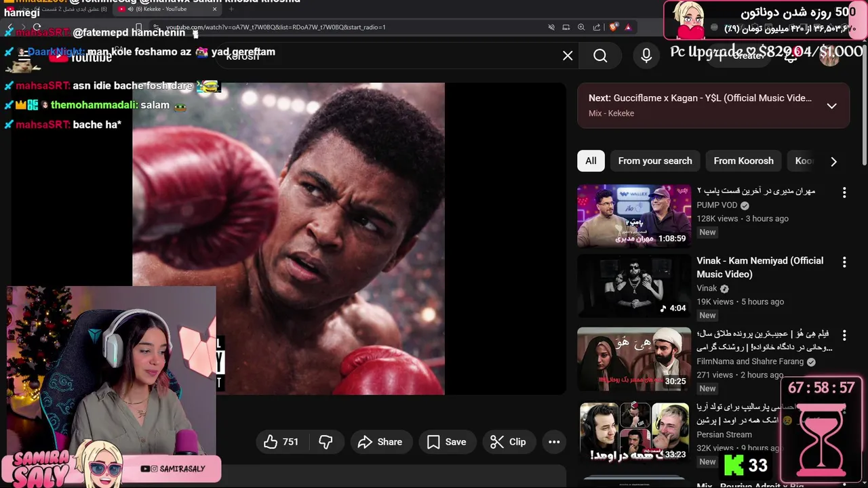Open the YouTube account avatar menu
This screenshot has height=488, width=868.
pyautogui.click(x=829, y=56)
